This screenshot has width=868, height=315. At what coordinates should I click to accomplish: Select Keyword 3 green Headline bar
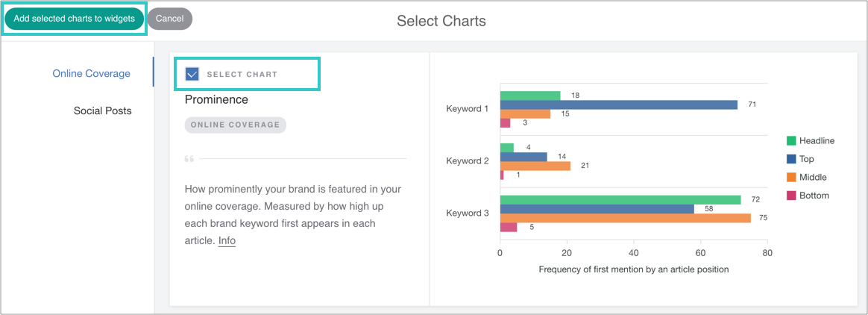point(620,200)
